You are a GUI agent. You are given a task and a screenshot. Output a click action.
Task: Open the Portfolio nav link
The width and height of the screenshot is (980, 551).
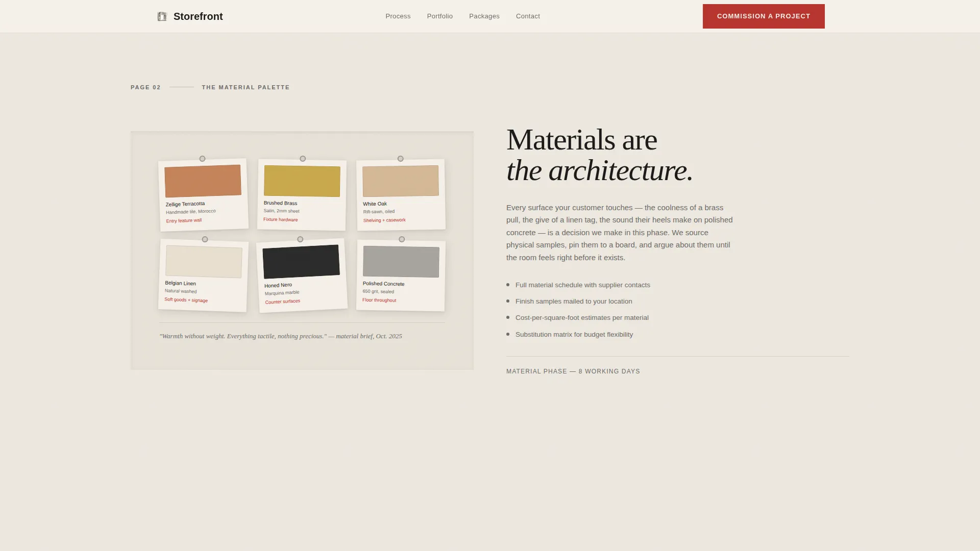coord(440,16)
